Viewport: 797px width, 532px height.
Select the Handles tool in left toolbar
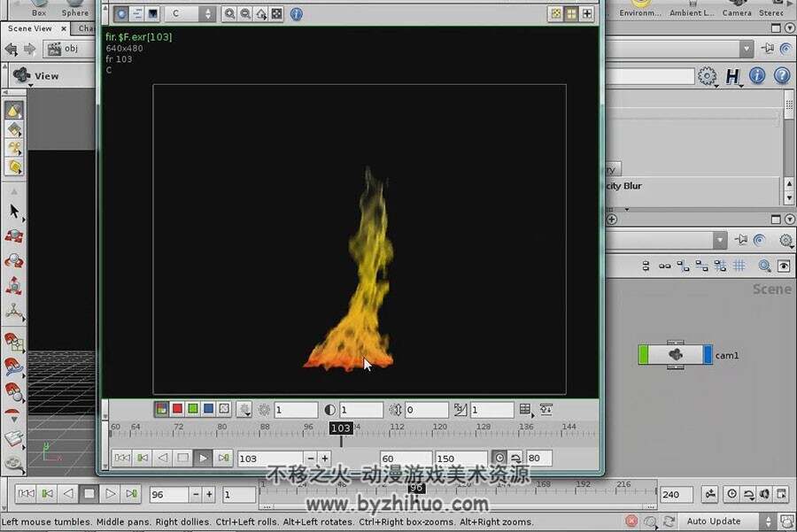(x=14, y=311)
